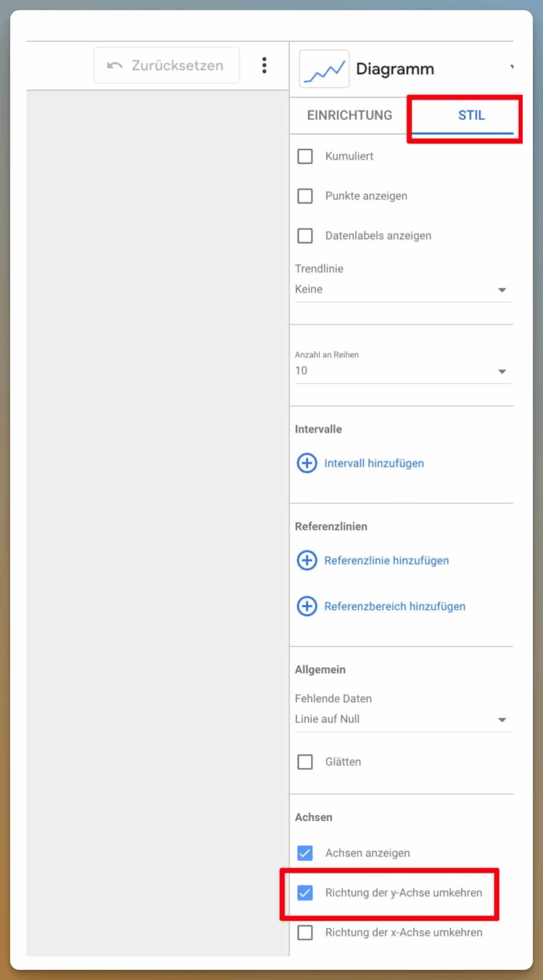543x980 pixels.
Task: Click the plus icon beside Referenzlinie hinzufügen
Action: click(307, 560)
